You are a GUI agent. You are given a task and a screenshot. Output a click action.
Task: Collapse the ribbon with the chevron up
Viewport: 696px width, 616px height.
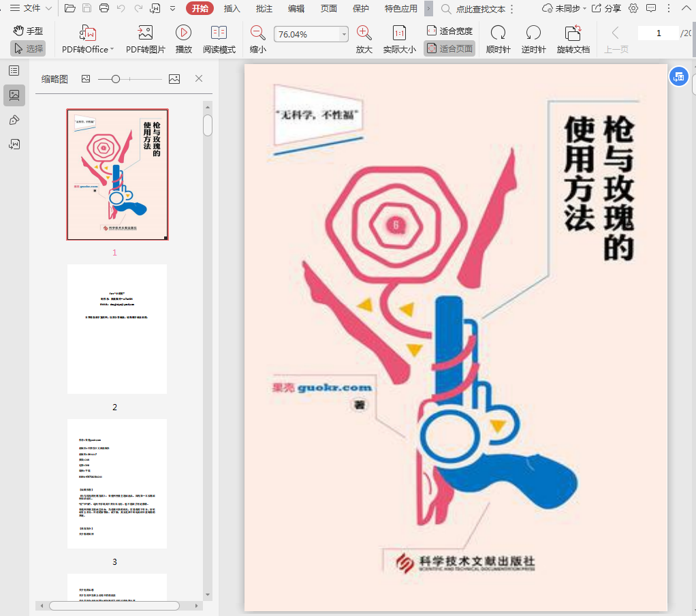[x=686, y=8]
